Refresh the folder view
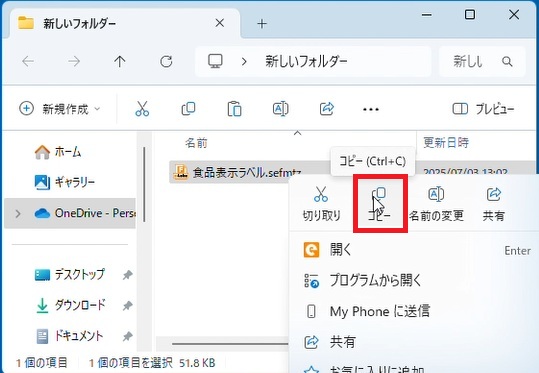 (x=166, y=62)
